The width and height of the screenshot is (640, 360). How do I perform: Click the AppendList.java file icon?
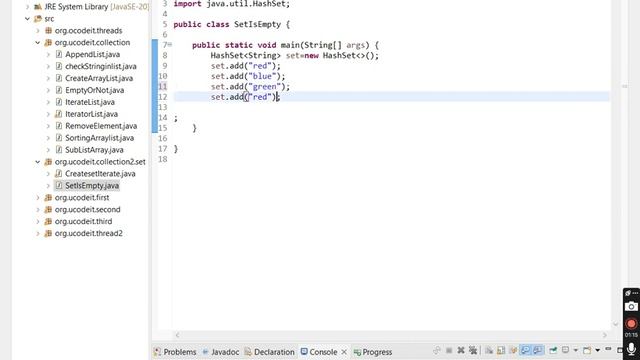click(x=59, y=54)
